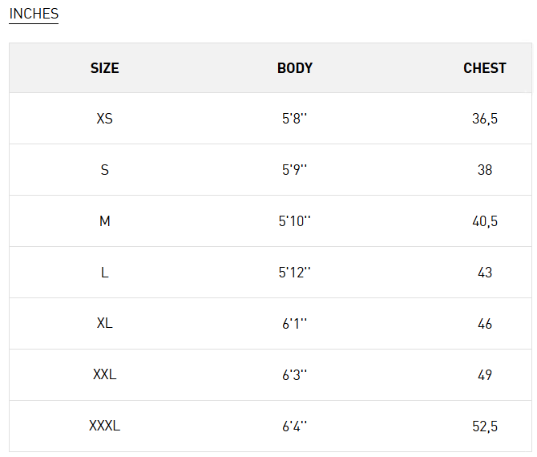This screenshot has width=537, height=457.
Task: Select the L size row label
Action: 105,273
